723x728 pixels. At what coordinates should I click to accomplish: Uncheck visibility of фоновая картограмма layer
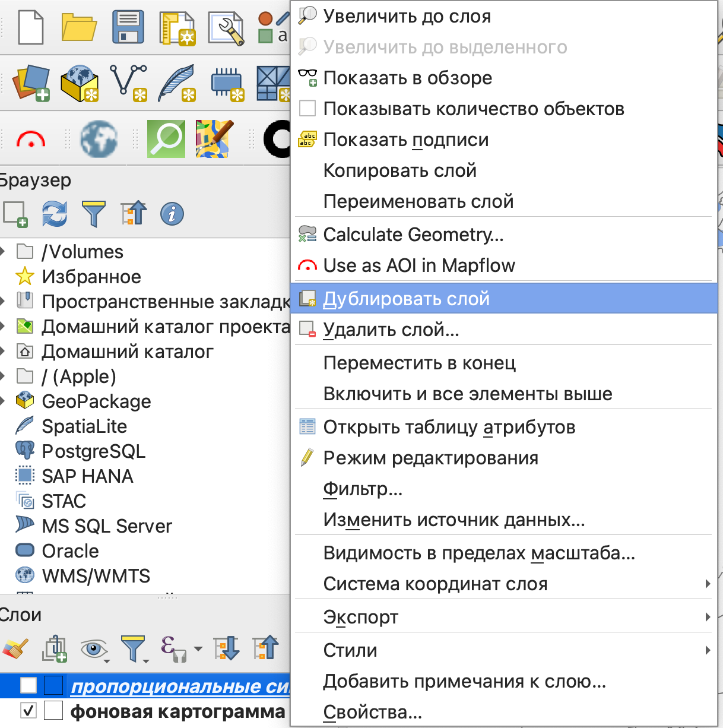pyautogui.click(x=28, y=710)
